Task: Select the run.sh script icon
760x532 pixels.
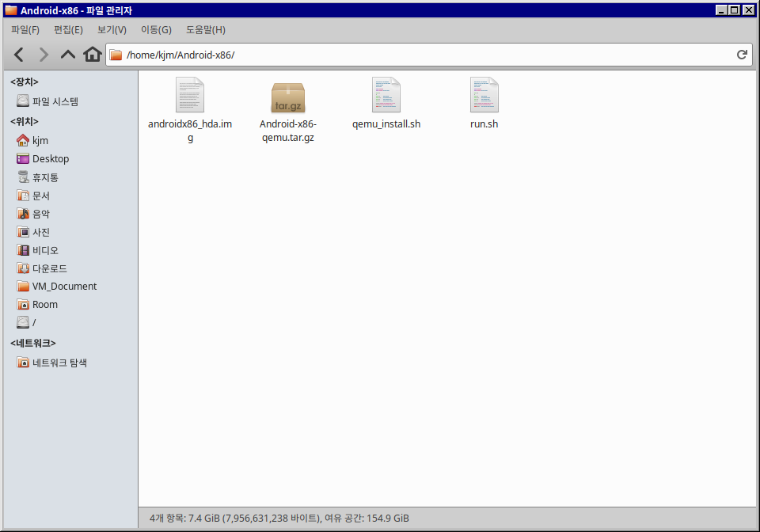Action: click(484, 95)
